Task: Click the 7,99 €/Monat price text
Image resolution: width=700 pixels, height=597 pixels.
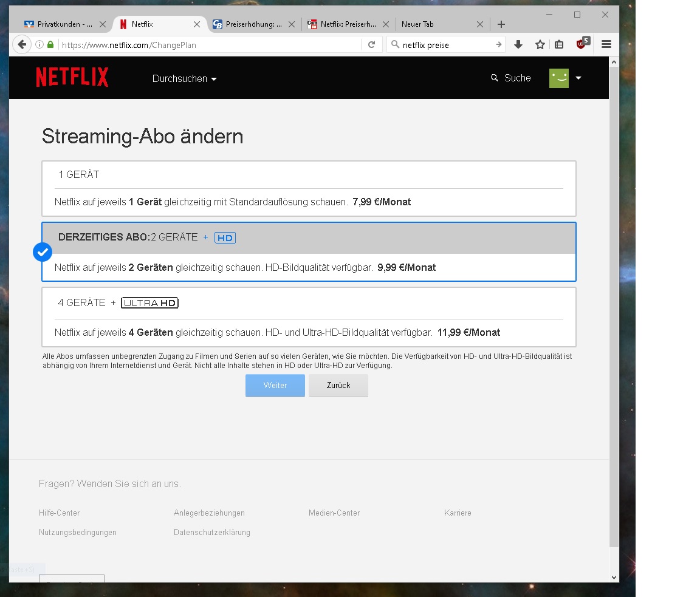Action: pyautogui.click(x=382, y=202)
